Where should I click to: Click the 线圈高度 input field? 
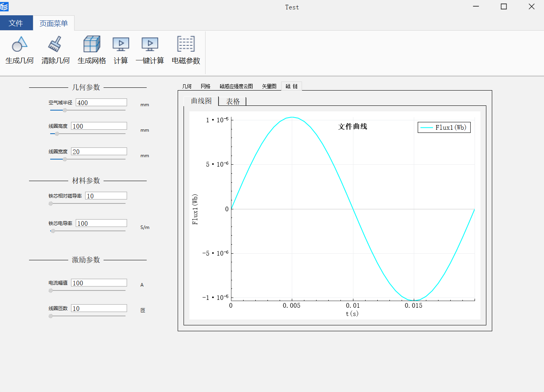coord(99,126)
